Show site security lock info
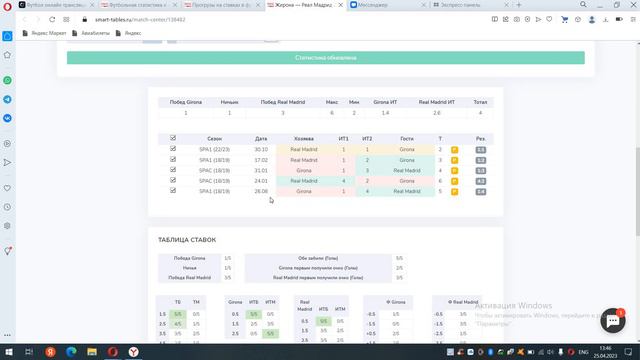Image resolution: width=640 pixels, height=360 pixels. [x=84, y=20]
